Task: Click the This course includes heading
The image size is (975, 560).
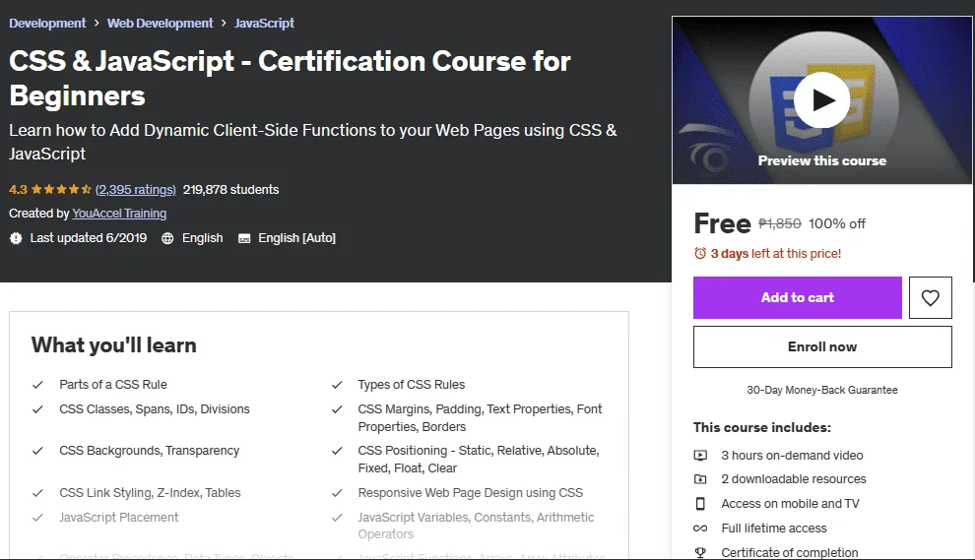Action: pos(761,427)
